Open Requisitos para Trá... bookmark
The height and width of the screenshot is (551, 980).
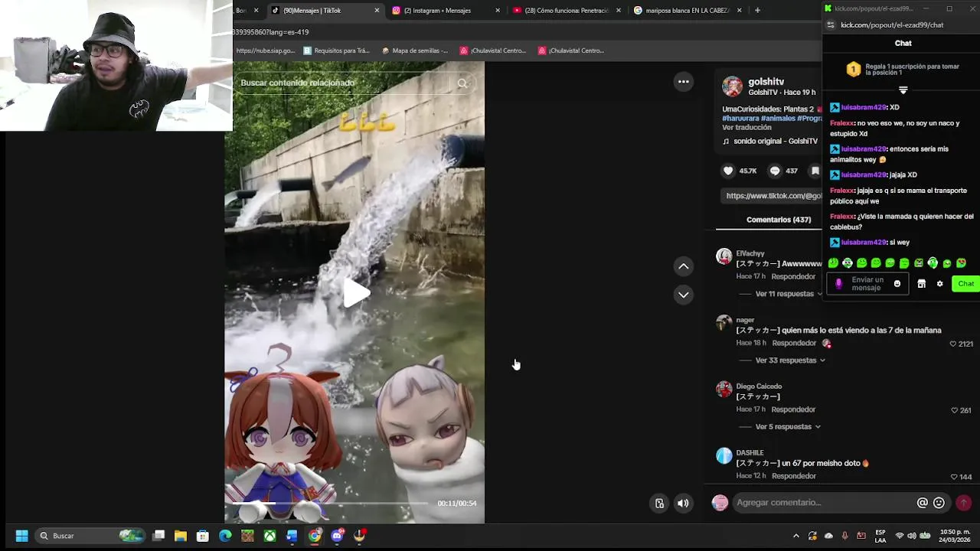(x=336, y=51)
